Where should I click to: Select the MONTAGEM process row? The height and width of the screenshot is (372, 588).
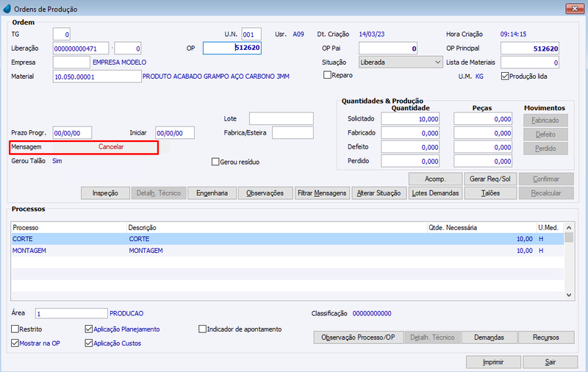287,251
